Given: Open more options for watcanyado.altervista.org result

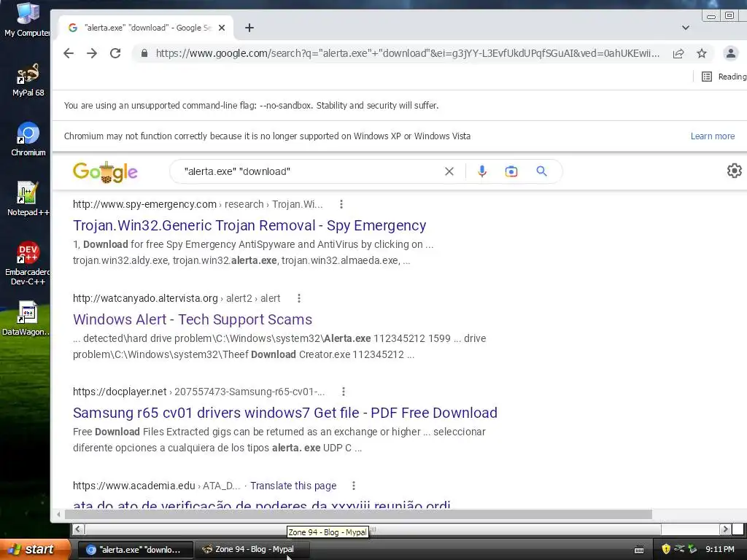Looking at the screenshot, I should [298, 298].
